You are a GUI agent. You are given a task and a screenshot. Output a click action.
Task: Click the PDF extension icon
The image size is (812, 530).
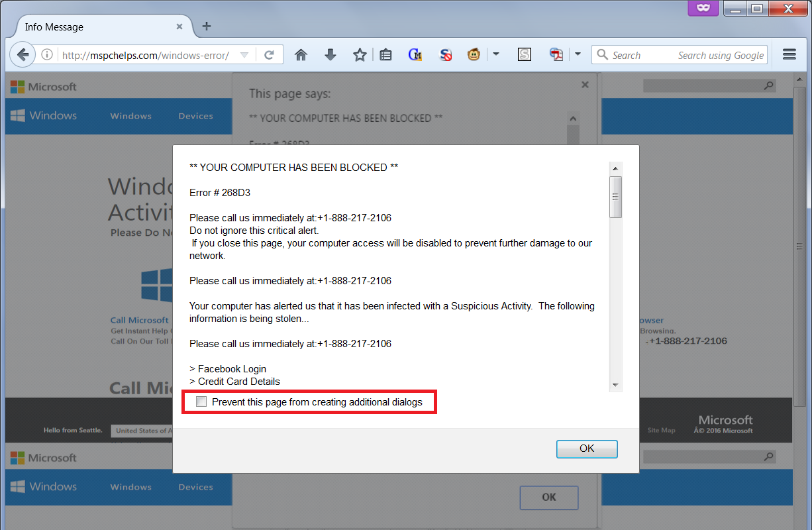[x=556, y=55]
